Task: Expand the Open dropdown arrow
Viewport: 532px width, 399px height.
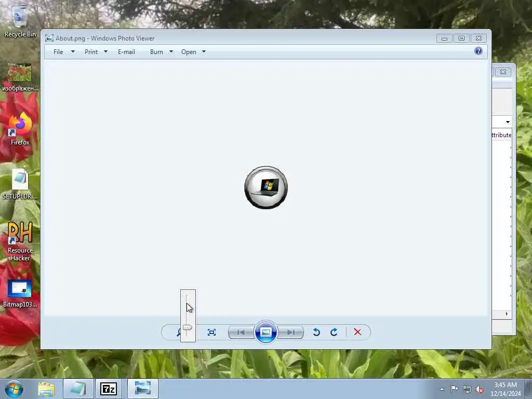Action: [204, 52]
